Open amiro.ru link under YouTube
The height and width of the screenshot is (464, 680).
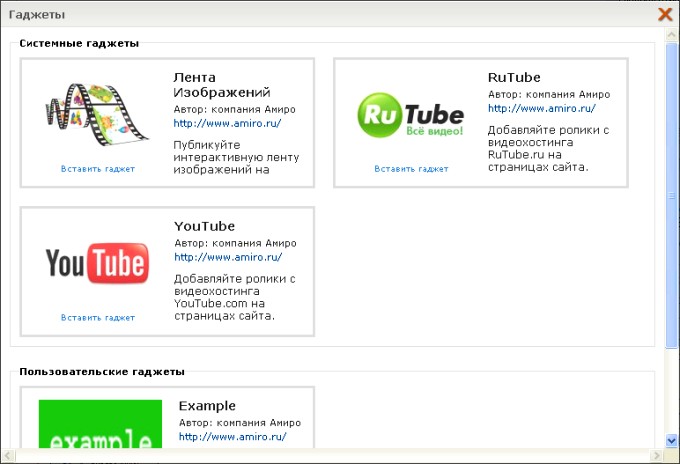tap(227, 258)
